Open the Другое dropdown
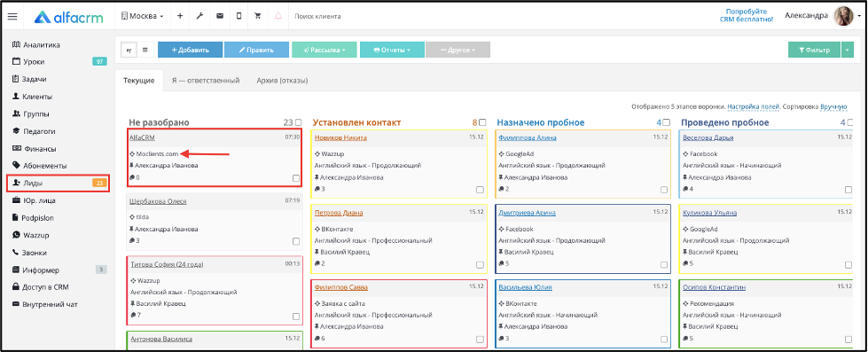 457,50
